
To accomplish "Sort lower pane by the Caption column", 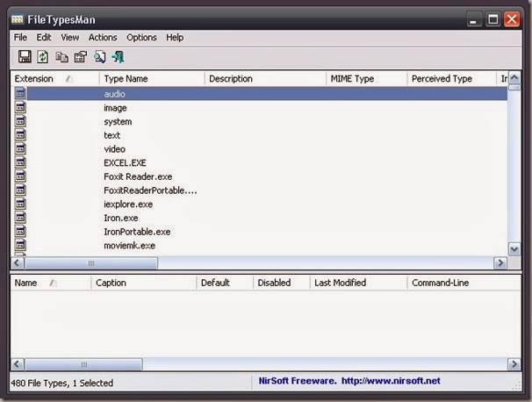I will point(144,283).
